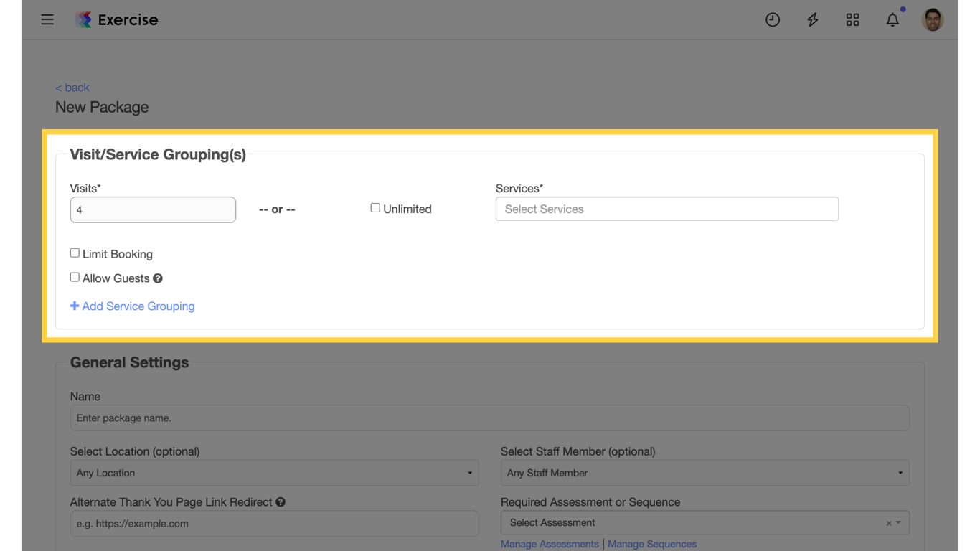Click the package Name input field
Viewport: 980px width, 551px height.
(489, 418)
